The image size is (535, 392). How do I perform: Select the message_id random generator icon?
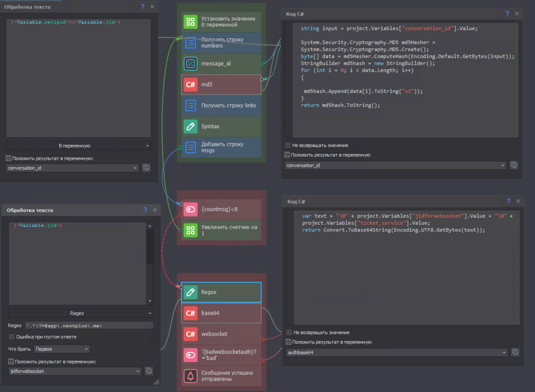pos(190,64)
